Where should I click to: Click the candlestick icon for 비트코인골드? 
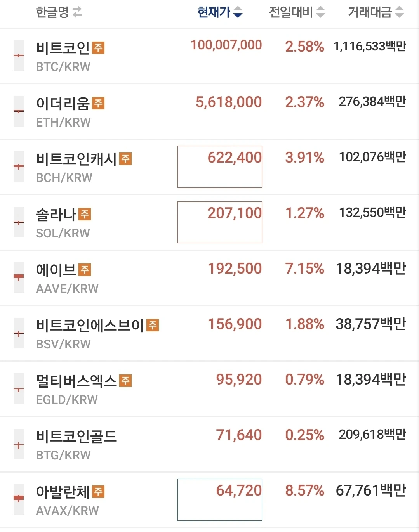[19, 444]
